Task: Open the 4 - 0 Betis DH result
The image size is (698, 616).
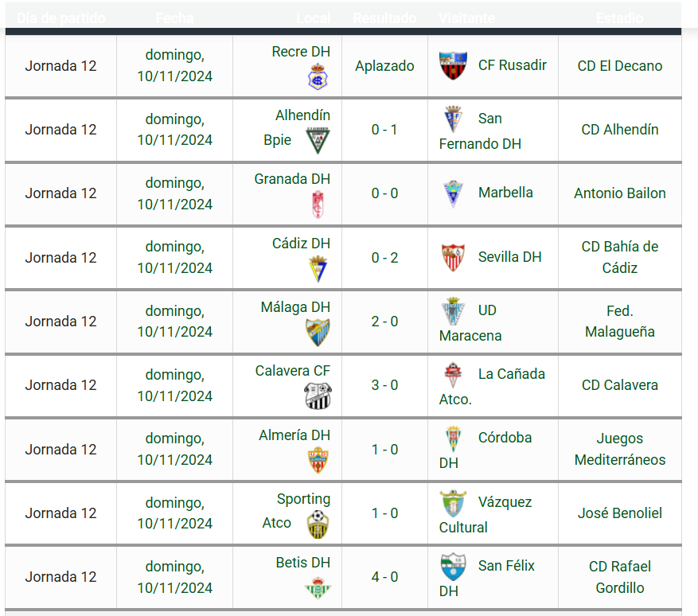Action: point(384,577)
